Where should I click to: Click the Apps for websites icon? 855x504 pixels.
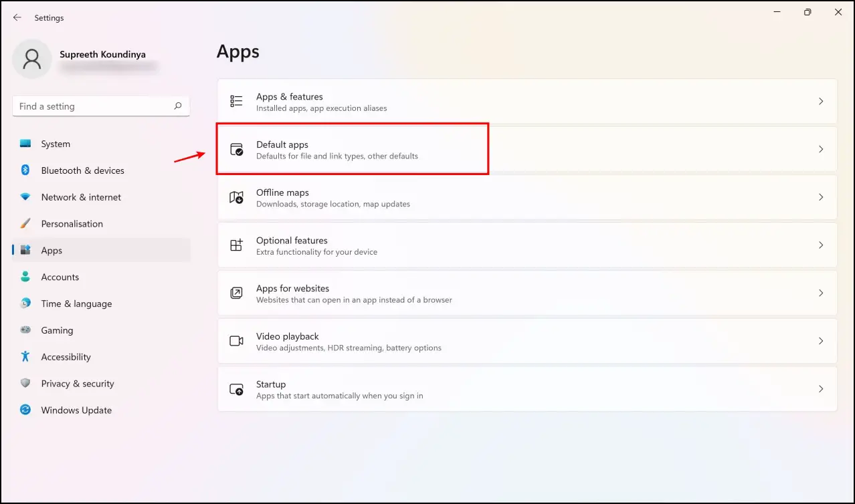pos(236,293)
